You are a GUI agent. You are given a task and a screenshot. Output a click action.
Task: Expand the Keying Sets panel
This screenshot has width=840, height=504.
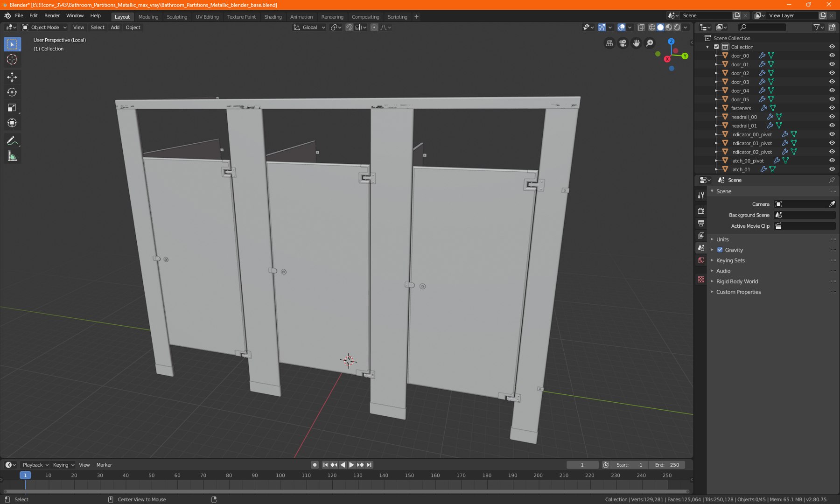pyautogui.click(x=730, y=260)
